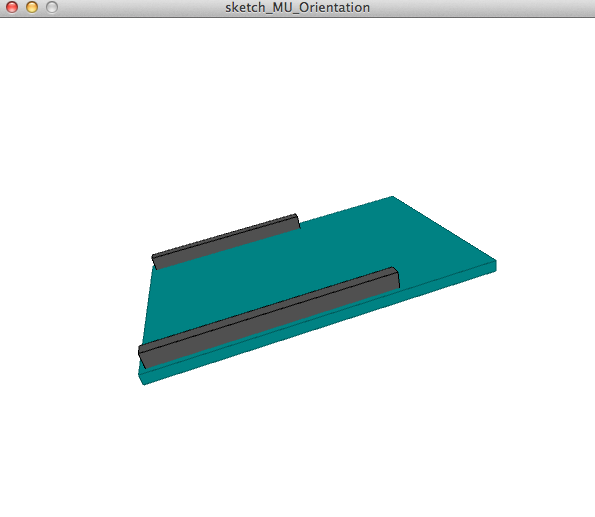Click the topmost back corner of teal board
The image size is (595, 517).
[392, 197]
